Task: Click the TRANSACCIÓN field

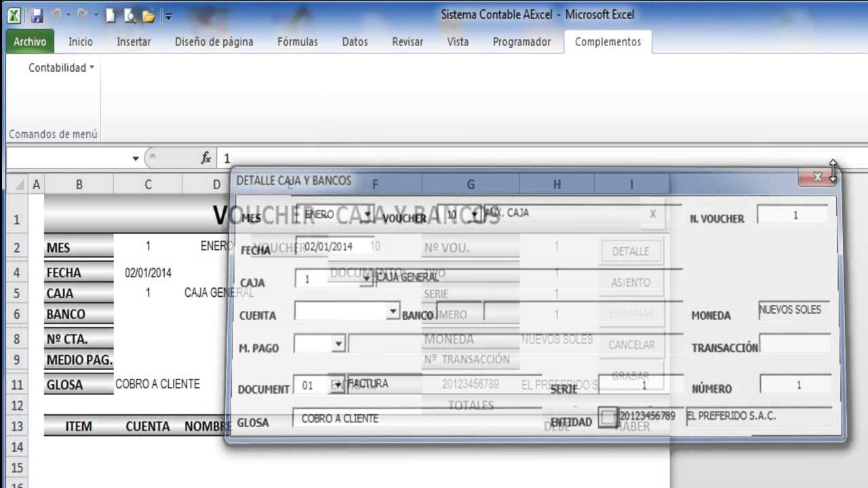Action: [795, 344]
